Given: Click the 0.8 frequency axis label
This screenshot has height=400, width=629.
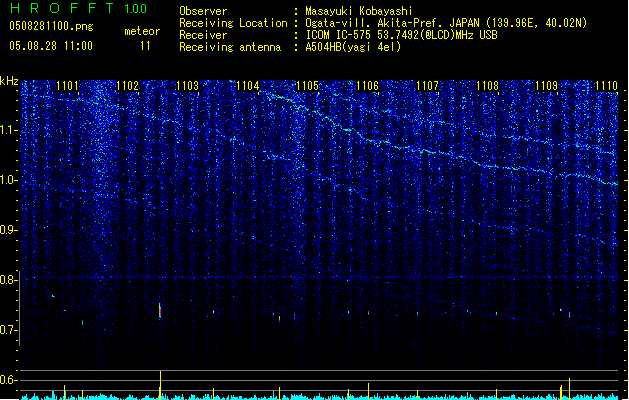Looking at the screenshot, I should [x=9, y=280].
